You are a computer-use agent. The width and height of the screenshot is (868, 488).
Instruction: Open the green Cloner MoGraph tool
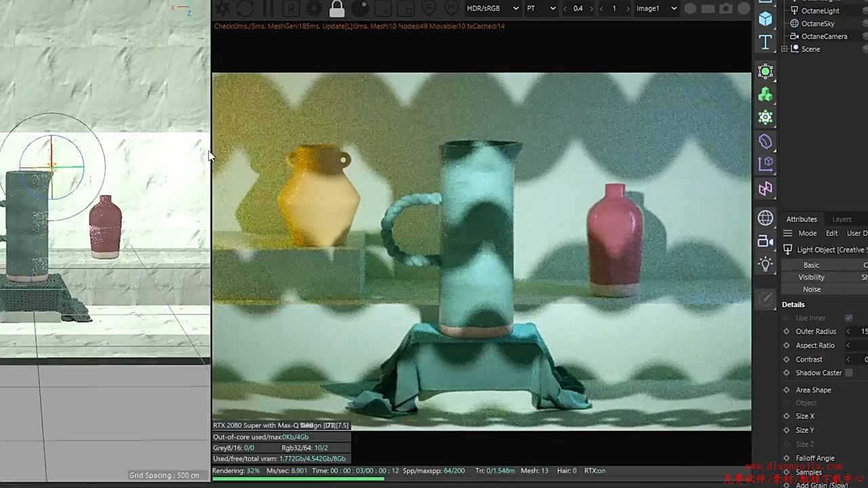(766, 95)
